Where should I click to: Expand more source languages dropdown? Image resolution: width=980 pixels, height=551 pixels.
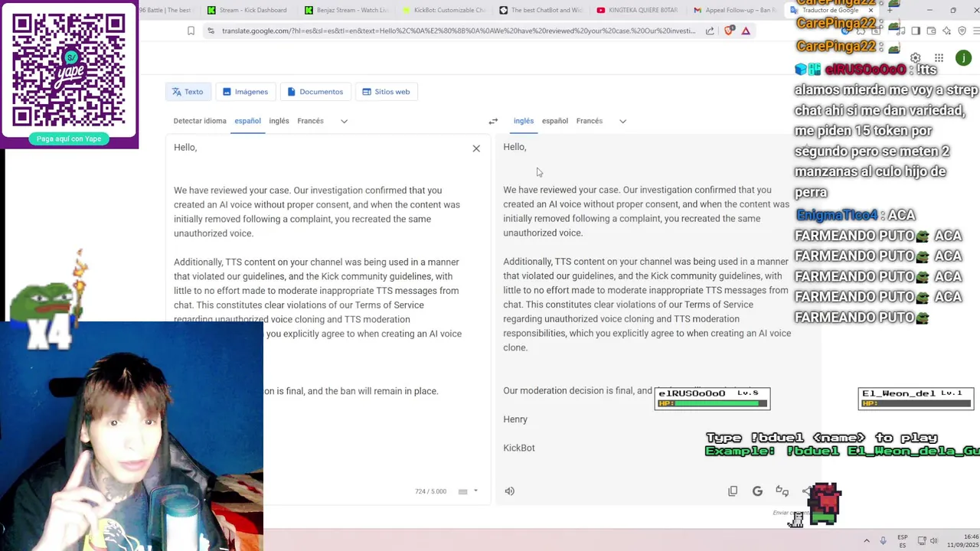pos(344,121)
